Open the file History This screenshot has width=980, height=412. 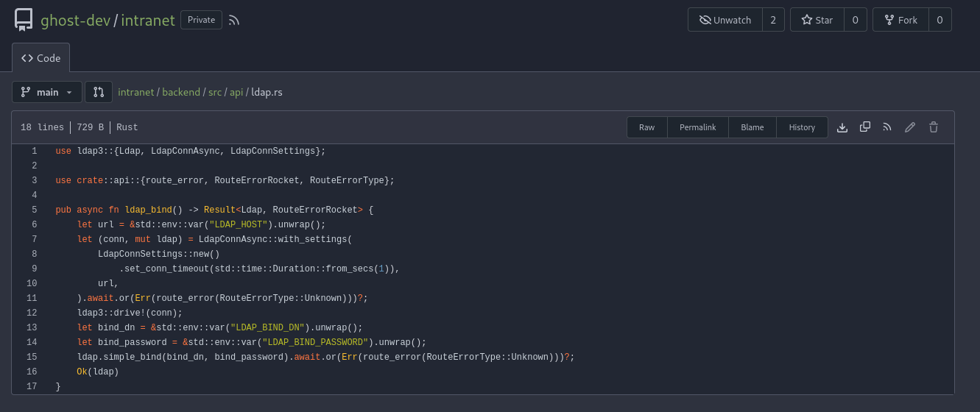click(x=802, y=127)
